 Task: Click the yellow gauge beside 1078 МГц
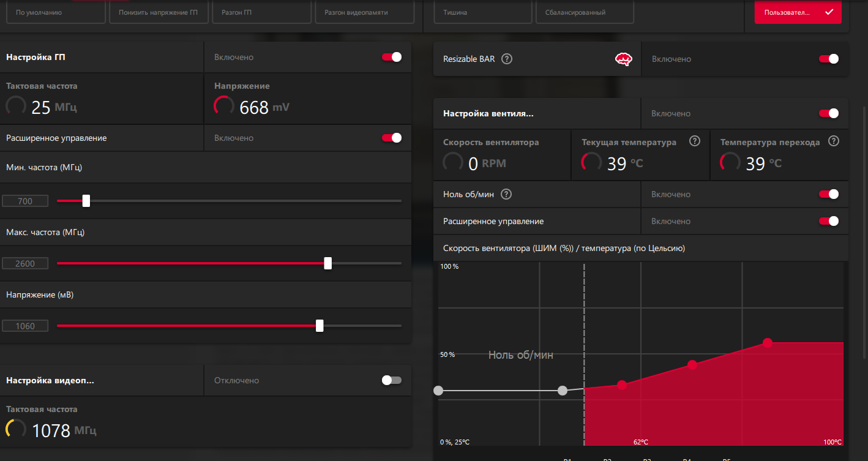coord(16,430)
